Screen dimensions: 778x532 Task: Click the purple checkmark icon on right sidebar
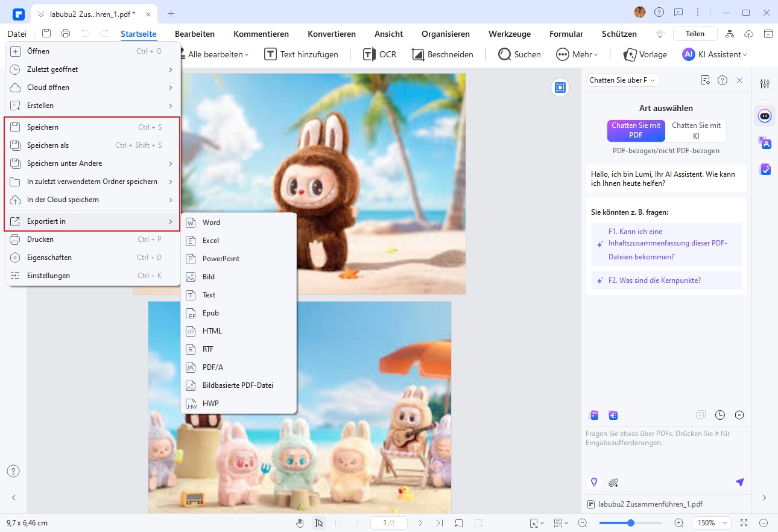pos(765,169)
